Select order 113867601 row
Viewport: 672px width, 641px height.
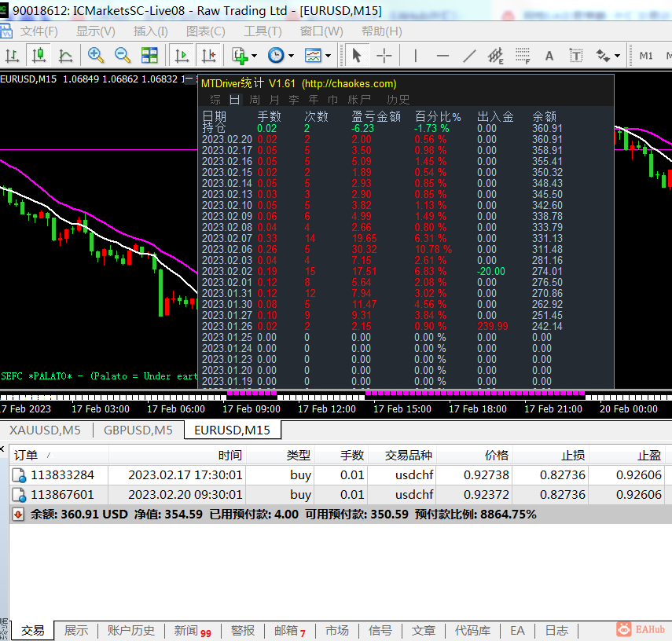coord(339,494)
